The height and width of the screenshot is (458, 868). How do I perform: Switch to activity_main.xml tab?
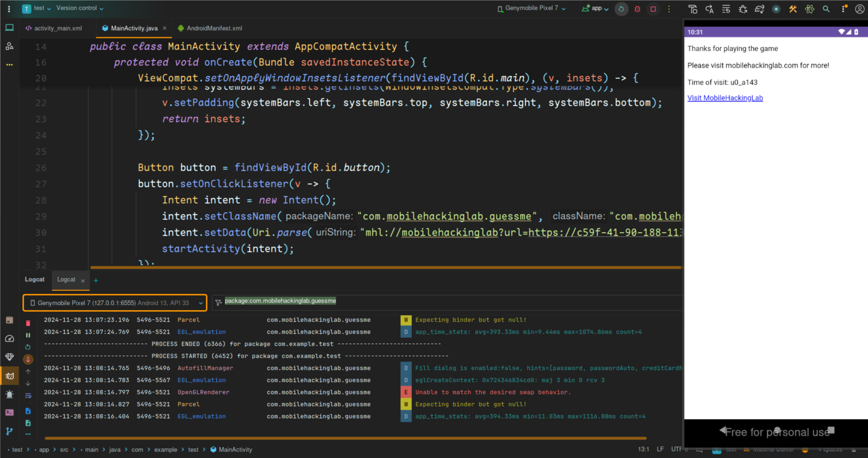(54, 28)
